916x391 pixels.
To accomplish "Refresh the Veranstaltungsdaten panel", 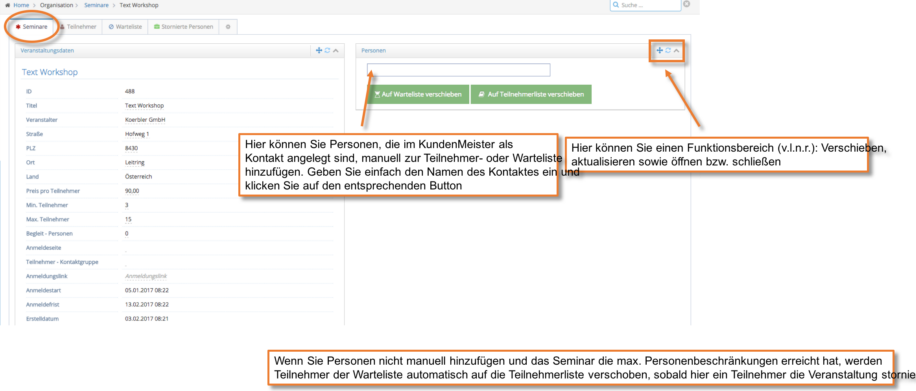I will point(327,50).
